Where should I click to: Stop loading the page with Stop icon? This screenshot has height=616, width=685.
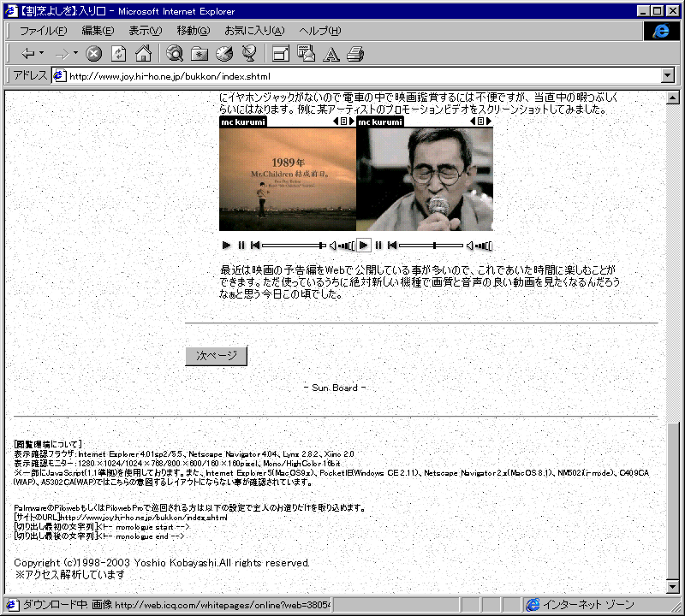click(x=93, y=54)
